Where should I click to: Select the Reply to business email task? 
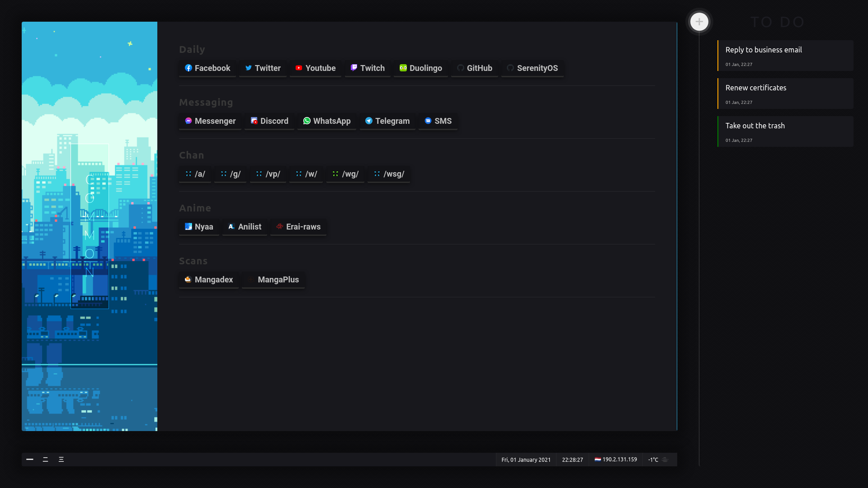tap(785, 56)
